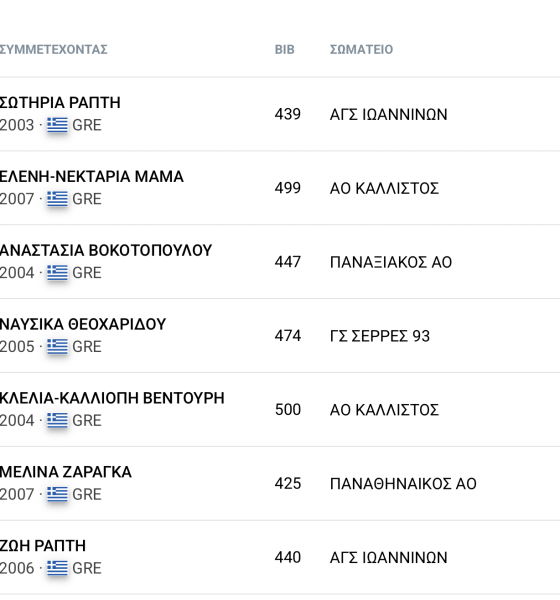Click club ΠΑΝΑΘΗΝΑΙΚΟΣ ΑΟ

pyautogui.click(x=403, y=484)
